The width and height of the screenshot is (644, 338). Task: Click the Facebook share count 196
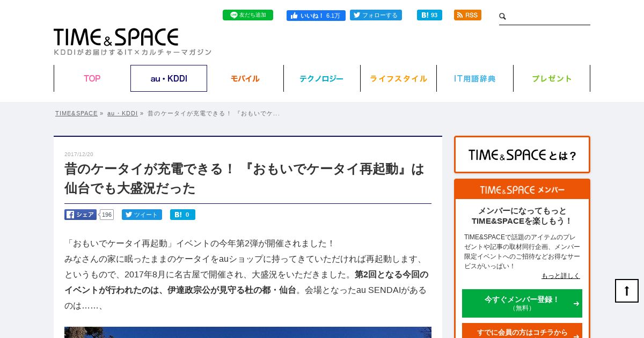tap(107, 215)
